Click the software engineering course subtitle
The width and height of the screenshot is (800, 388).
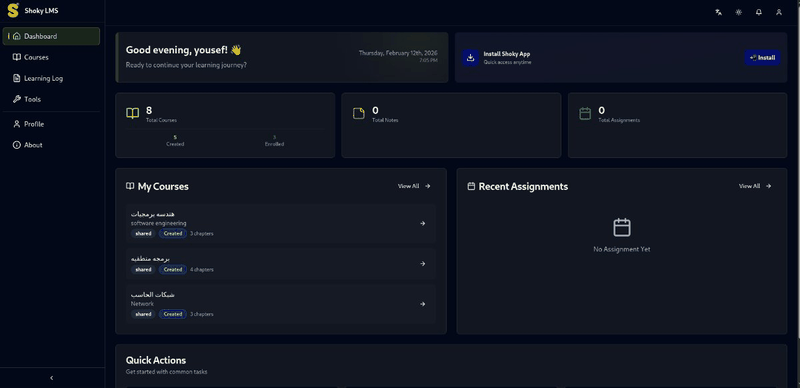tap(159, 223)
